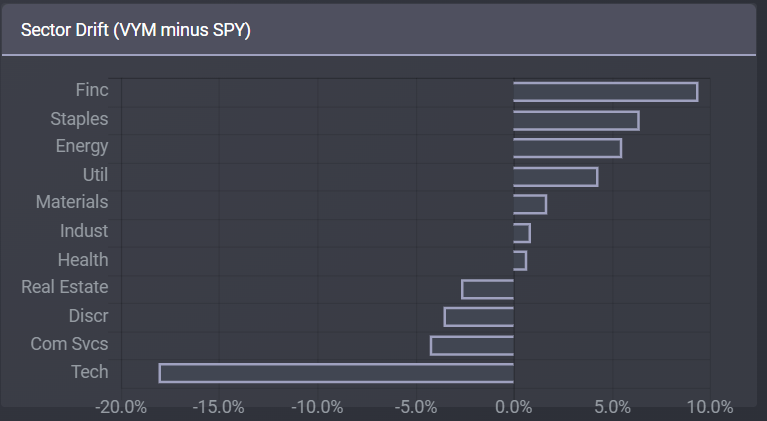This screenshot has width=767, height=421.
Task: Select the Com Svcs bar
Action: point(472,345)
